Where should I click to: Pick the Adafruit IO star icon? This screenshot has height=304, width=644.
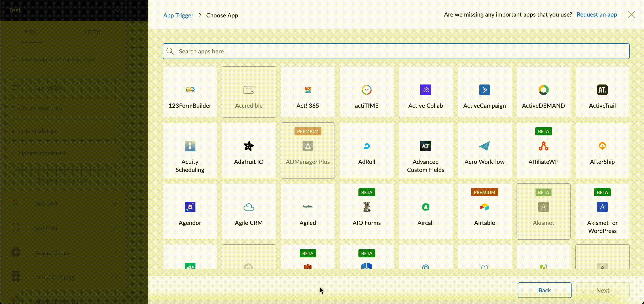tap(248, 146)
